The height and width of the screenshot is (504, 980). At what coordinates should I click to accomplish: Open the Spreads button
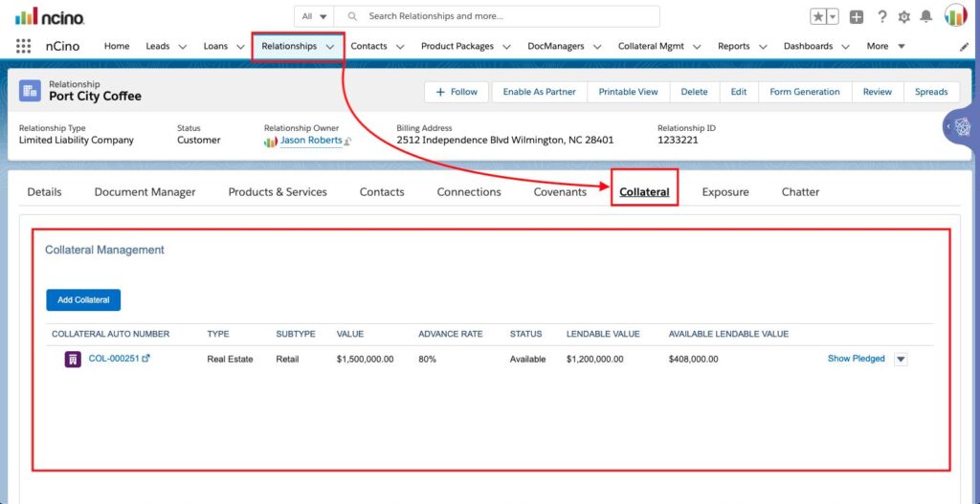(931, 92)
